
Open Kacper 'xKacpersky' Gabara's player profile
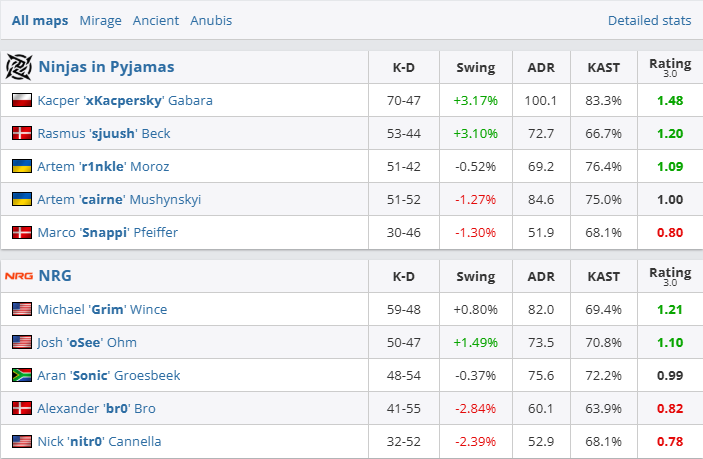pyautogui.click(x=125, y=100)
